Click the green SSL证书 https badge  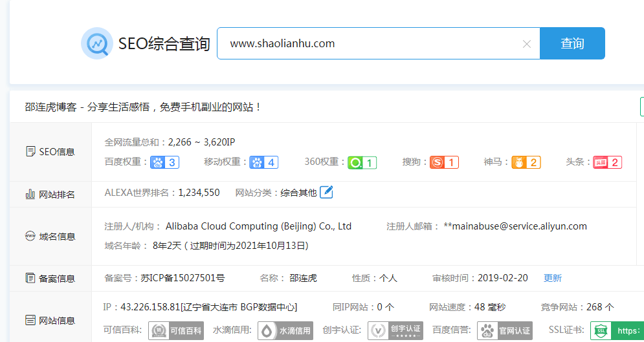(617, 330)
